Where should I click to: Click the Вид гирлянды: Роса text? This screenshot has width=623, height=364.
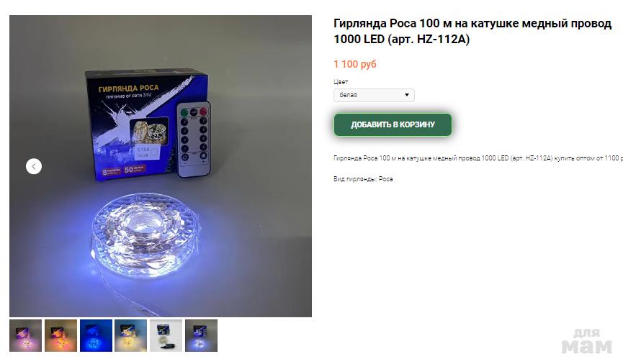coord(363,179)
